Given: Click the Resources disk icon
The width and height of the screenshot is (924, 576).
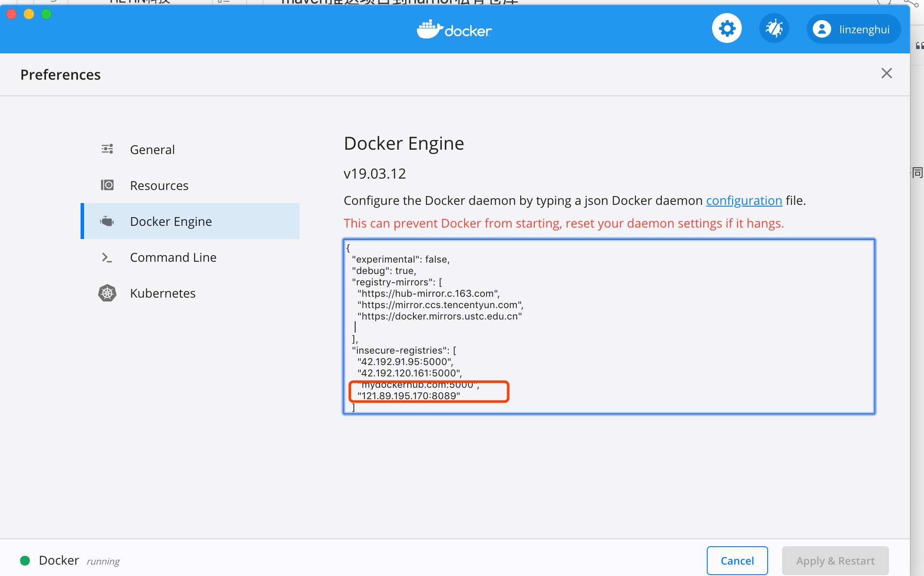Looking at the screenshot, I should pos(107,185).
